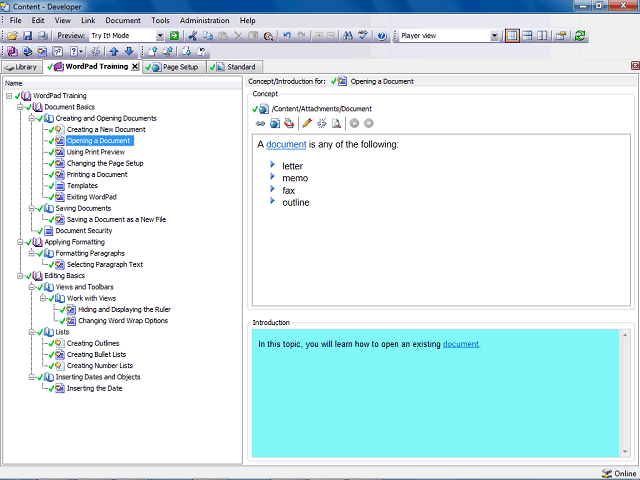Open Help via the blue question mark icon

pyautogui.click(x=382, y=36)
